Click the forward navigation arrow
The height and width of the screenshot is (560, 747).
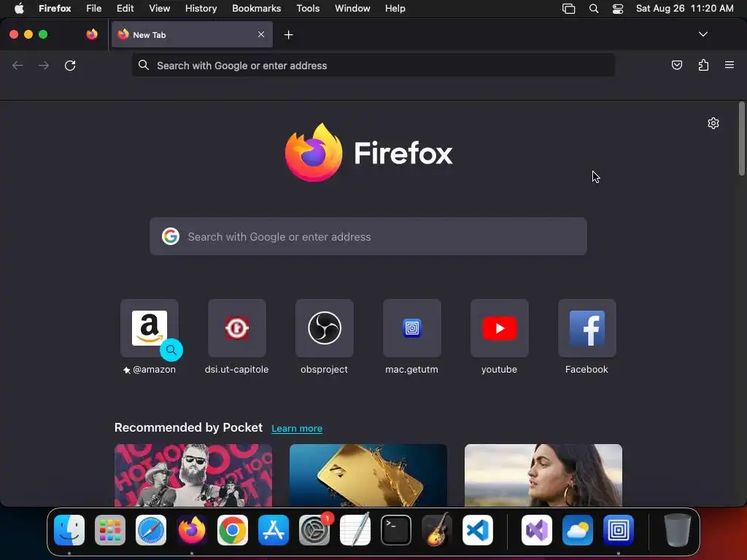(x=44, y=65)
